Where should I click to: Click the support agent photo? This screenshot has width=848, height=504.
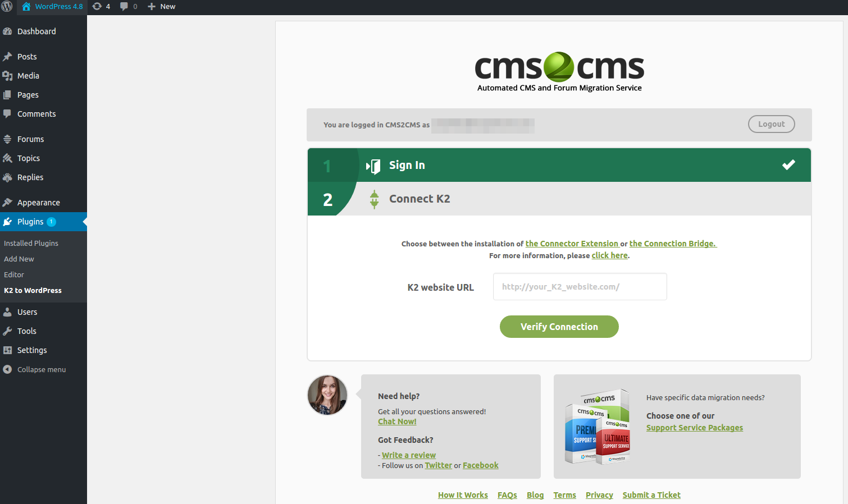tap(327, 395)
